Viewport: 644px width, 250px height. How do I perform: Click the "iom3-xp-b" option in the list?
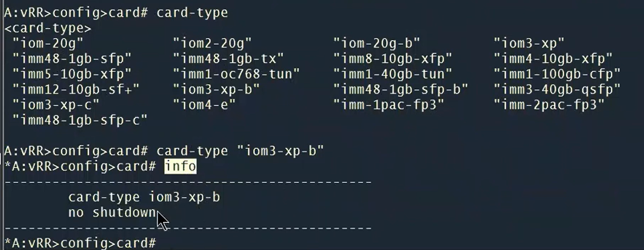click(x=217, y=89)
